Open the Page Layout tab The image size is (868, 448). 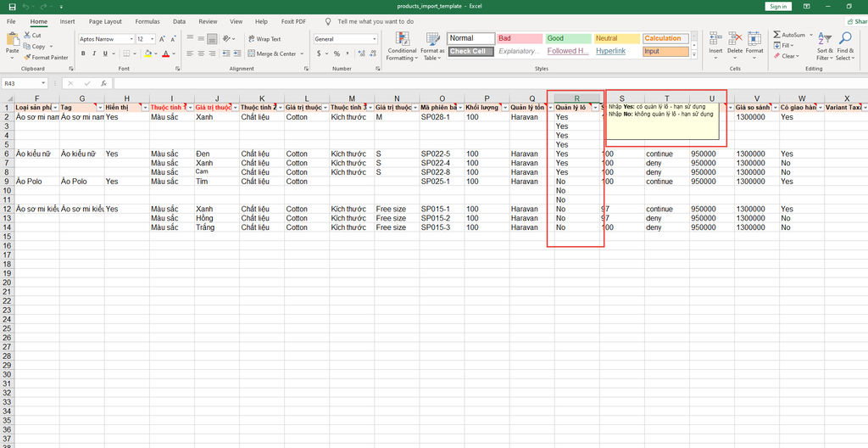[x=105, y=21]
